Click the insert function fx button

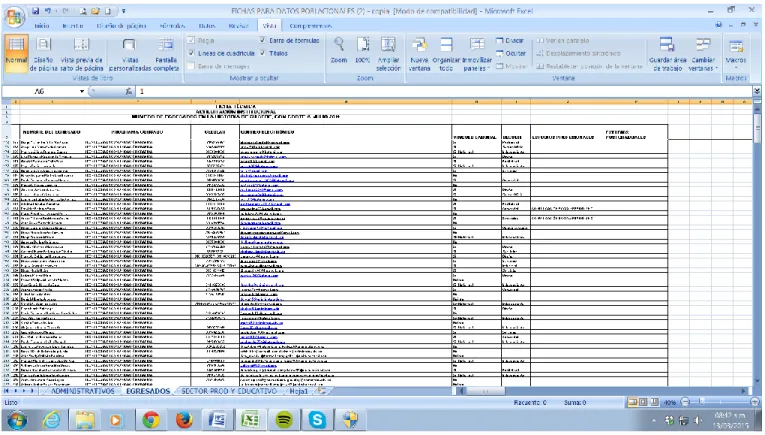128,91
